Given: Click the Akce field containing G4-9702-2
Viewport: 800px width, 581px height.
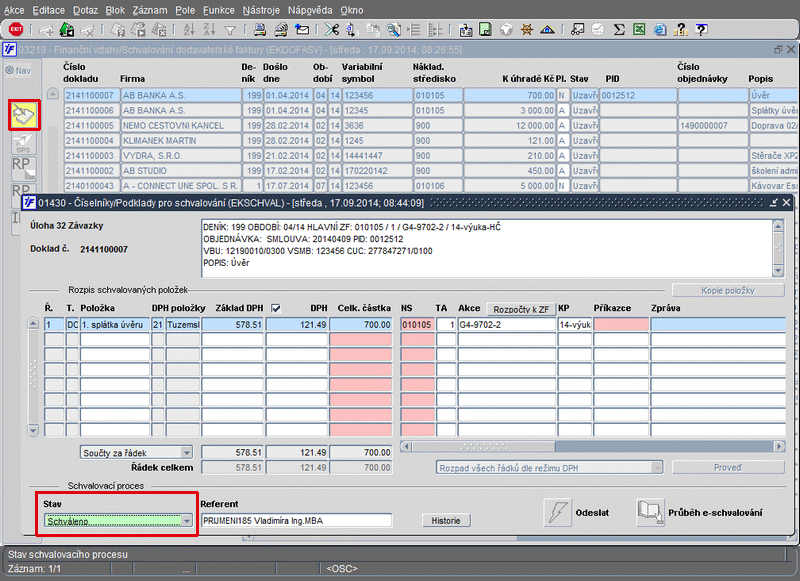Looking at the screenshot, I should [x=507, y=324].
